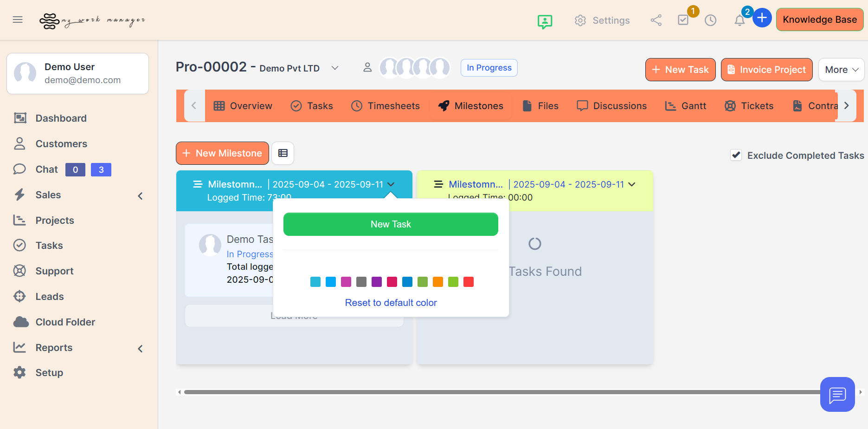868x429 pixels.
Task: Click blue milestone drag handle icon
Action: [198, 184]
